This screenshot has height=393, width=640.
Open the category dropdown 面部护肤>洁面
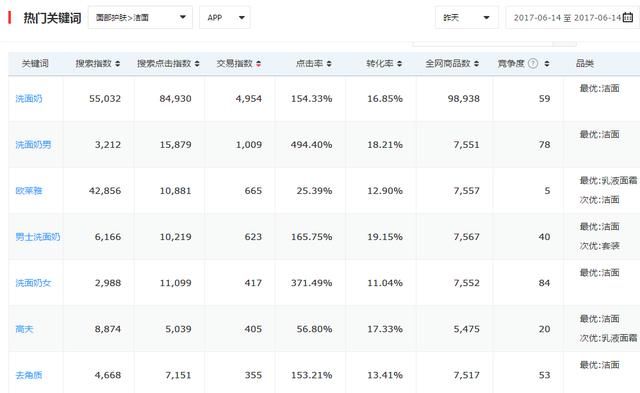[x=140, y=17]
